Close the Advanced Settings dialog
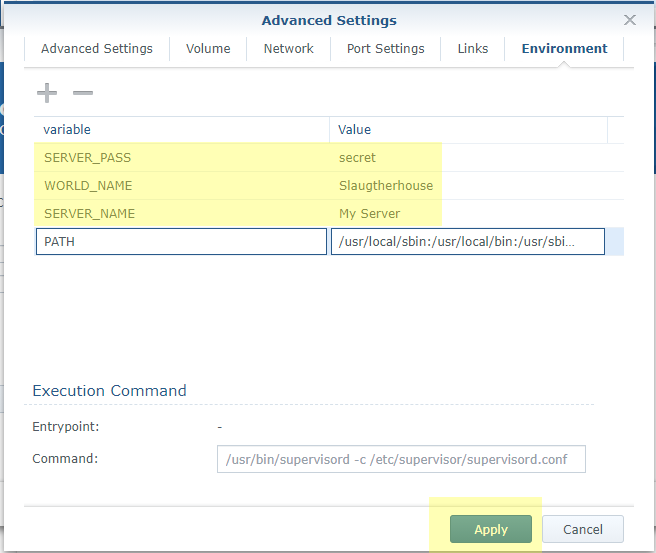This screenshot has height=553, width=656. (x=630, y=20)
